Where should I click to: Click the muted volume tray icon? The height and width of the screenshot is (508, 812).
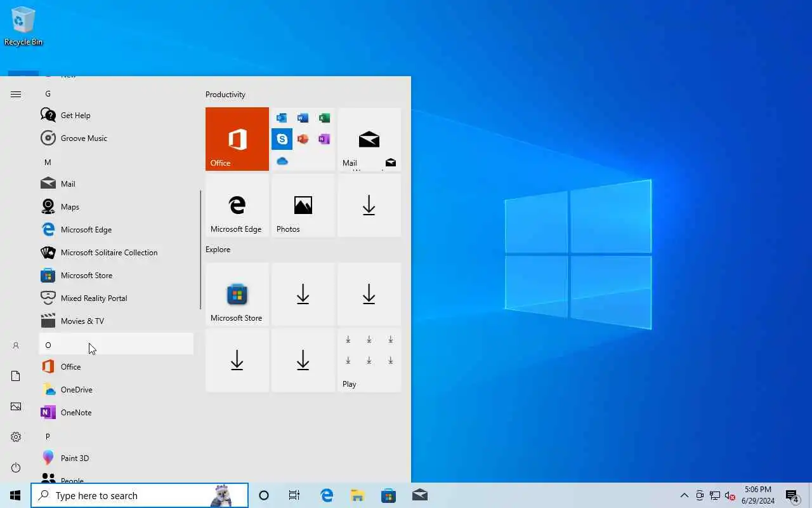[x=730, y=495]
